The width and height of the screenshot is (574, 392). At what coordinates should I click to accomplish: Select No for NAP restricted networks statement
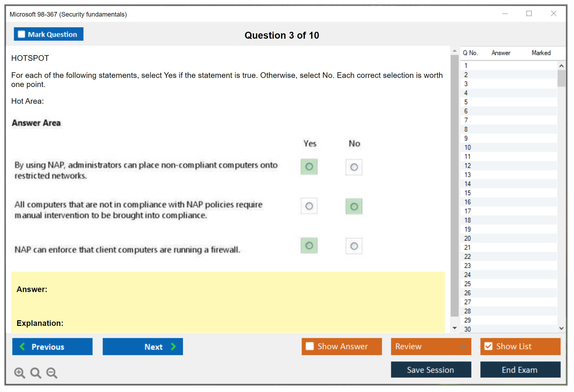coord(354,167)
